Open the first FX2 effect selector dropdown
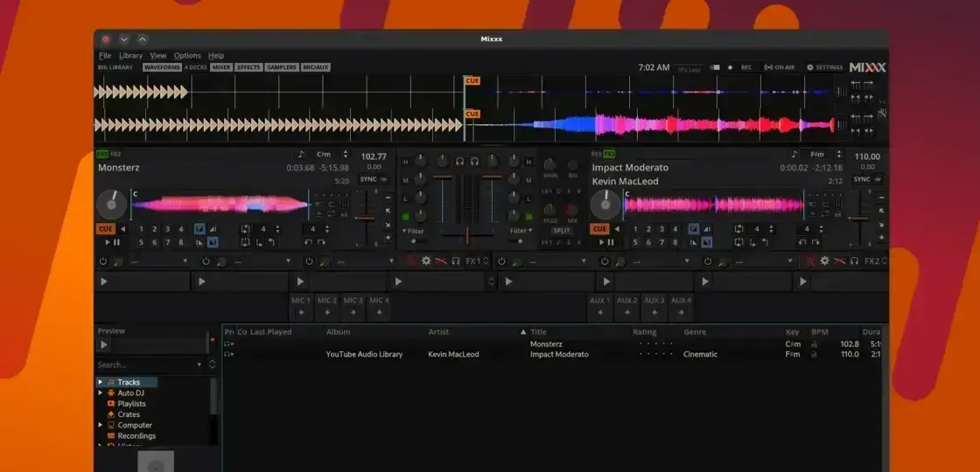Image resolution: width=980 pixels, height=472 pixels. 556,261
